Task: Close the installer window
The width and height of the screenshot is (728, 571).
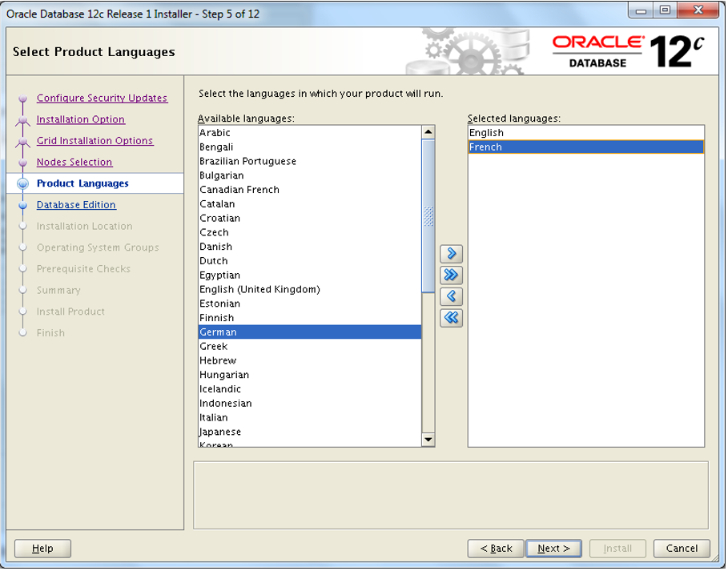Action: pos(698,10)
